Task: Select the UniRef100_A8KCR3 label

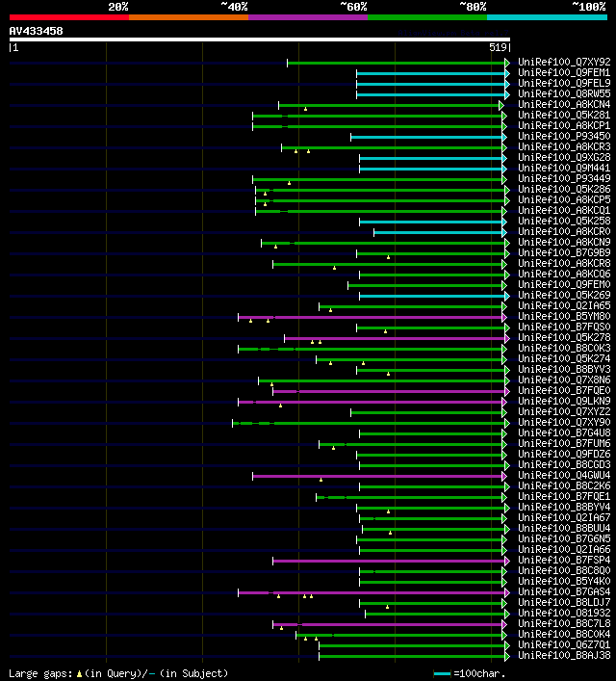Action: (564, 146)
